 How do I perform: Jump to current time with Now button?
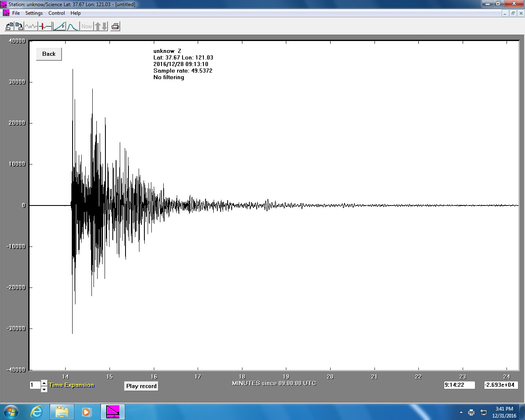click(x=87, y=26)
